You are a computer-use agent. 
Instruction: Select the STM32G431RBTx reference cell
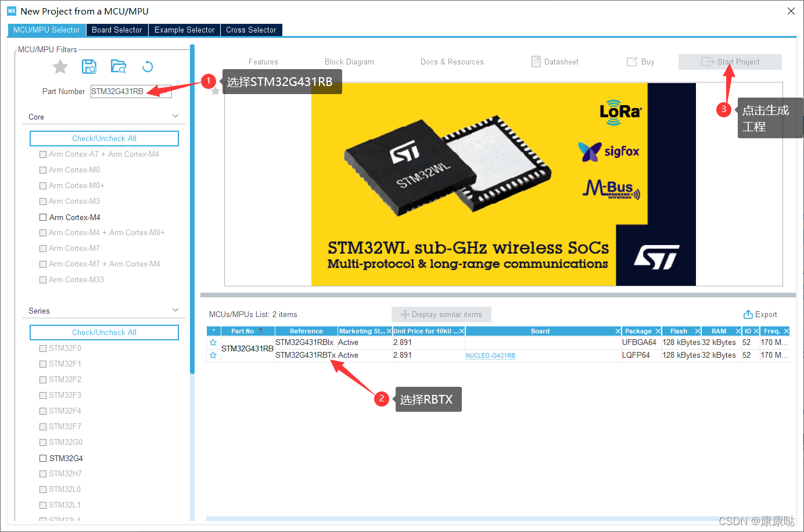click(x=306, y=355)
